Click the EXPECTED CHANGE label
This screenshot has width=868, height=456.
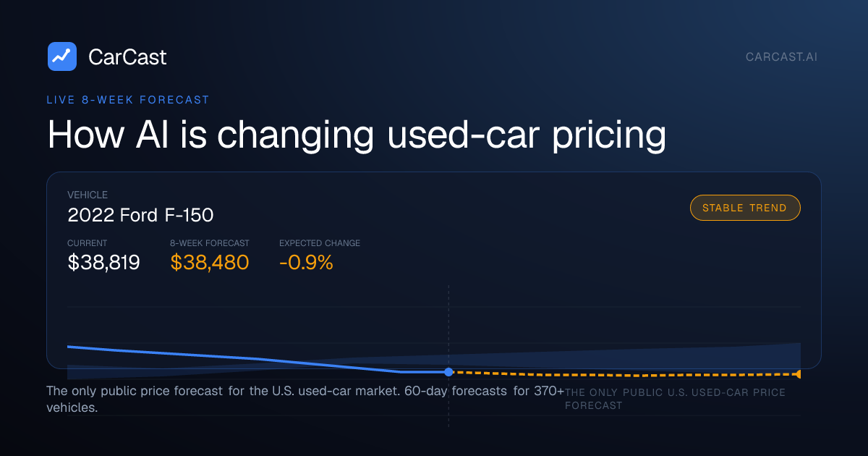[x=320, y=243]
